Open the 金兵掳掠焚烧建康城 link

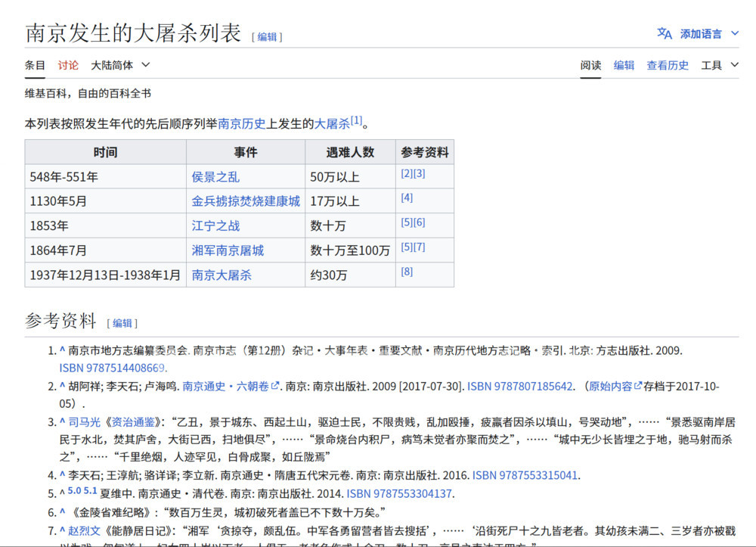pos(245,201)
